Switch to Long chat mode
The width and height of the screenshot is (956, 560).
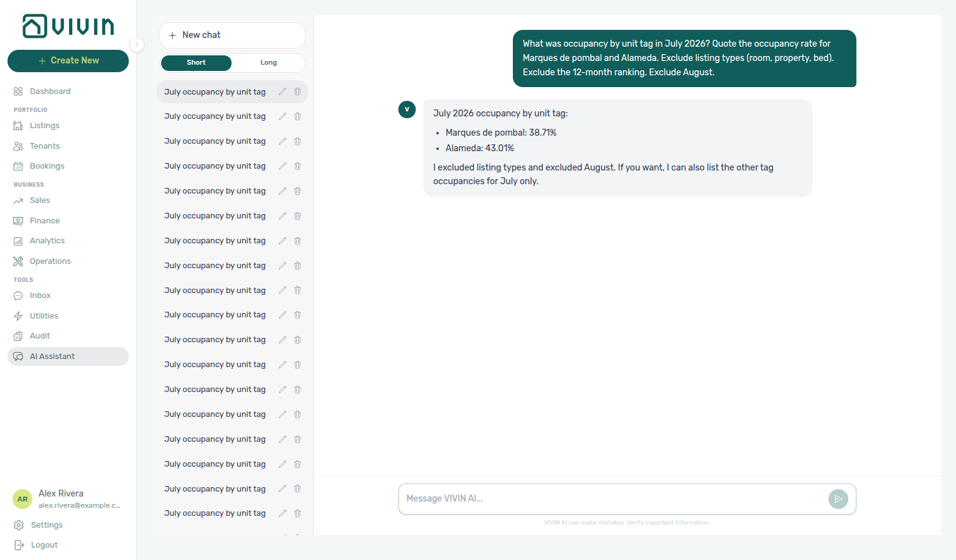[x=268, y=63]
